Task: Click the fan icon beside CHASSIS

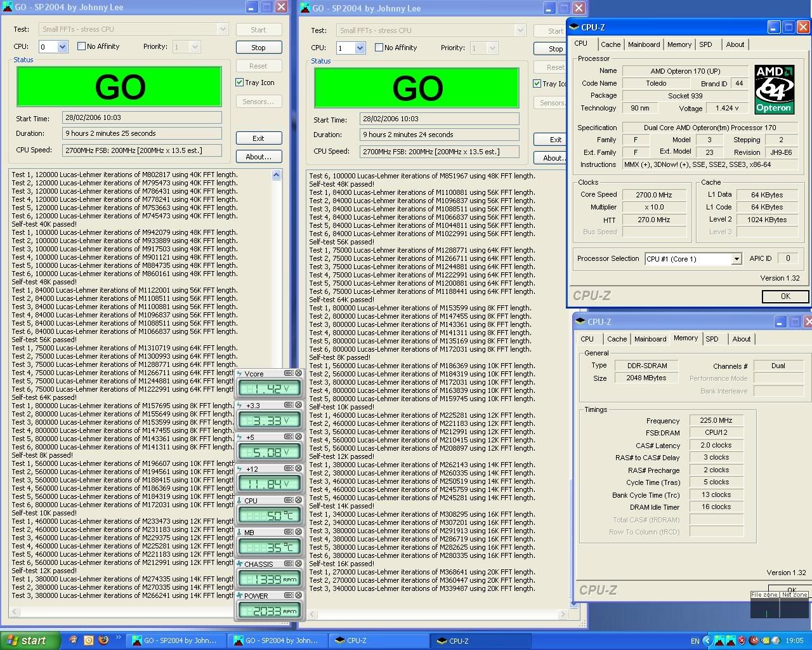Action: click(x=240, y=564)
